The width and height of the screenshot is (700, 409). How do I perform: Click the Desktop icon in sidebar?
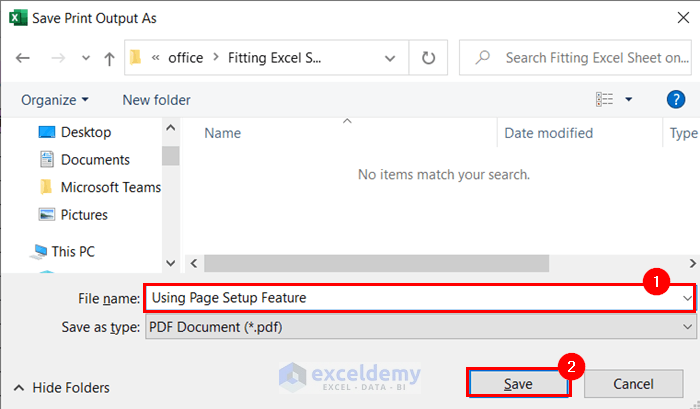pos(46,132)
